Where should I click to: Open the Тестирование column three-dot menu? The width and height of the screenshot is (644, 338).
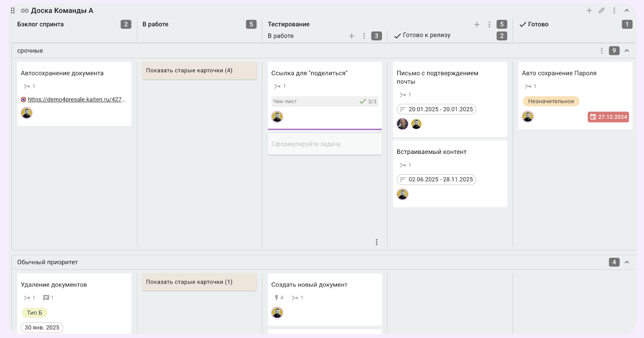[489, 25]
